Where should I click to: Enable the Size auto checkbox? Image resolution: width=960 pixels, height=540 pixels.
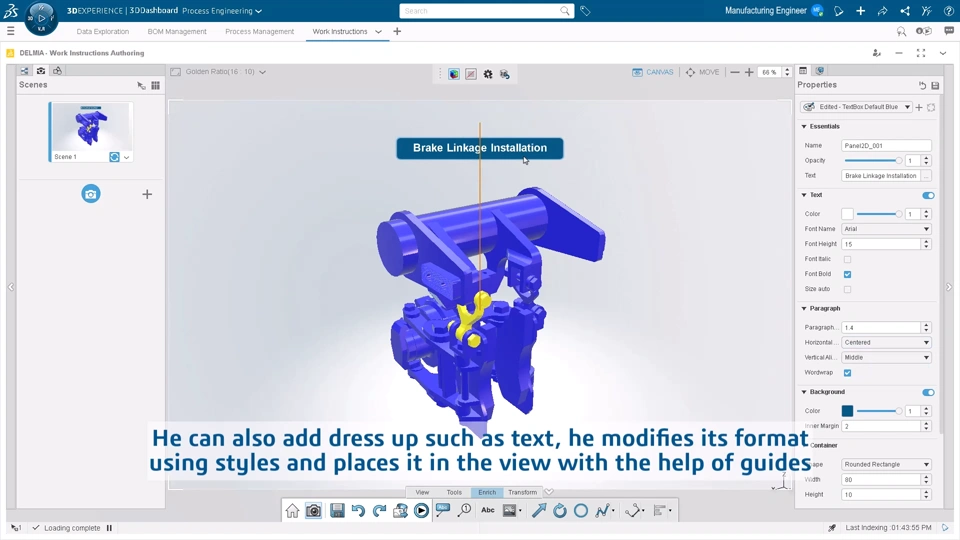(847, 289)
